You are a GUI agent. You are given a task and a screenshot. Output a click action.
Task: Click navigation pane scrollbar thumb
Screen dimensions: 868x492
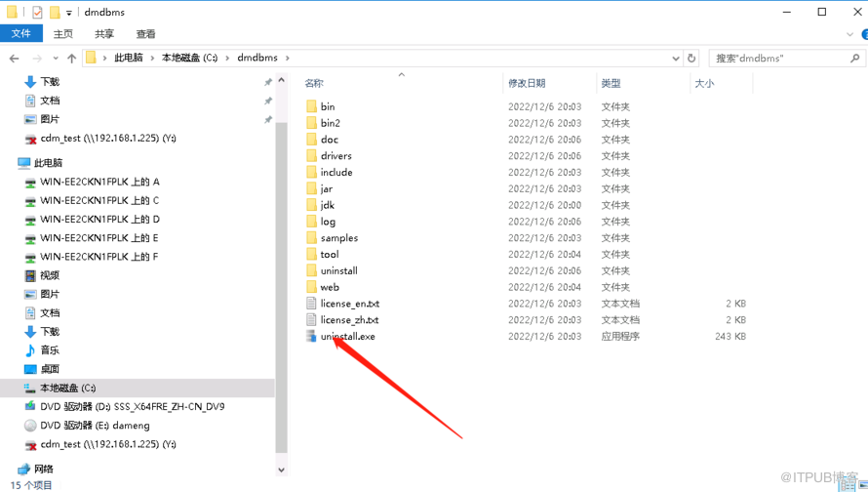(x=281, y=288)
